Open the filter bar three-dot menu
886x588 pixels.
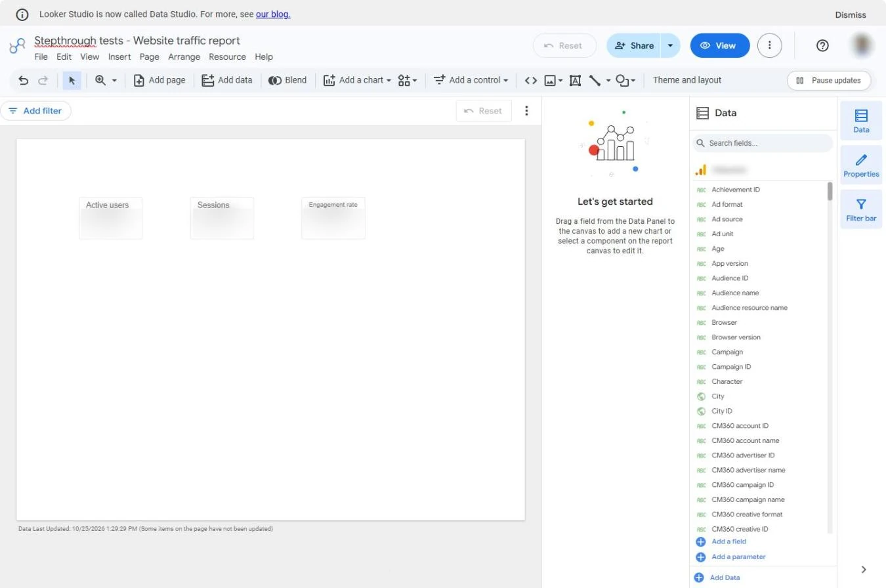[526, 111]
